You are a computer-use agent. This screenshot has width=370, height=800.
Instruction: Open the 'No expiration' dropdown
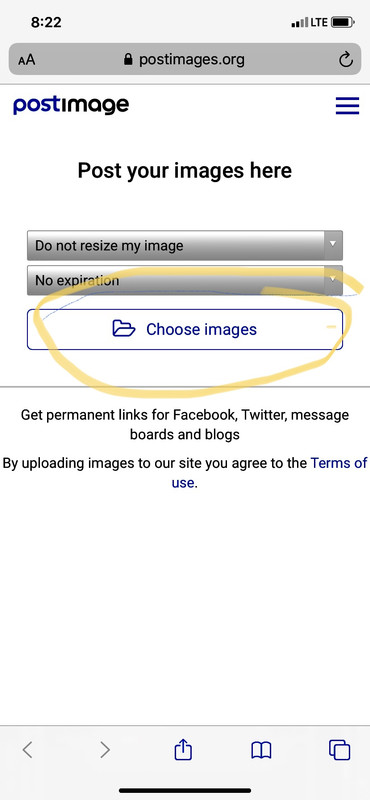(185, 280)
